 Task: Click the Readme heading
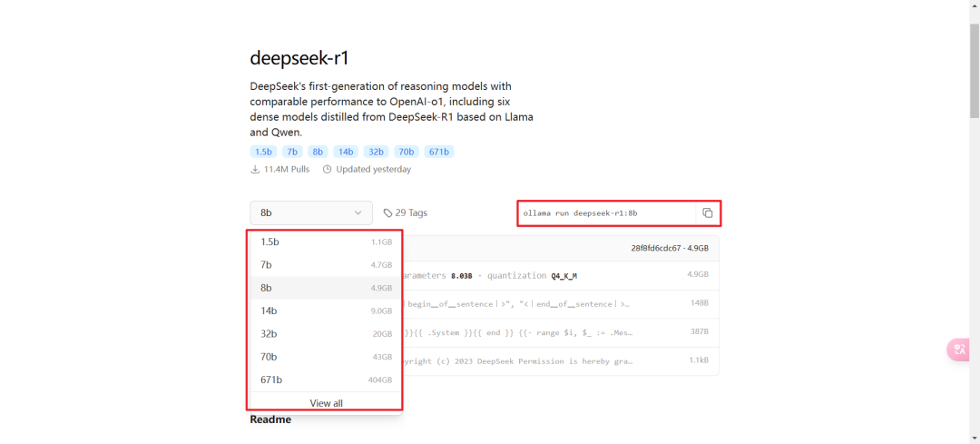click(270, 419)
